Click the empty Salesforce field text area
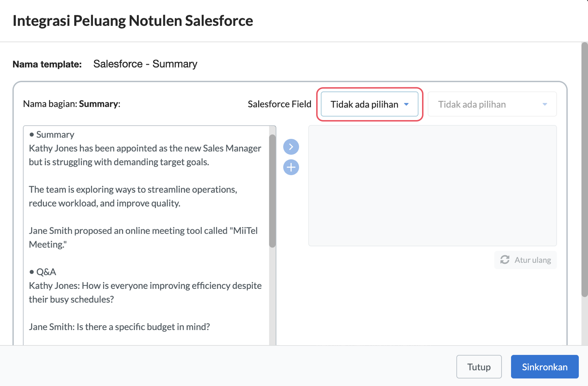Viewport: 588px width, 386px height. click(x=432, y=185)
